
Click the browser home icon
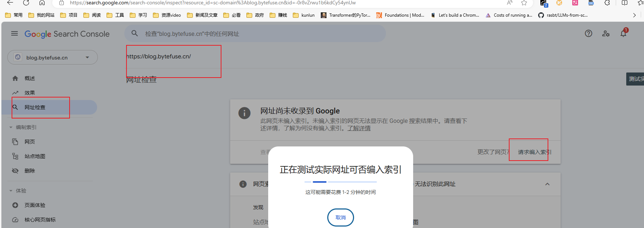42,3
